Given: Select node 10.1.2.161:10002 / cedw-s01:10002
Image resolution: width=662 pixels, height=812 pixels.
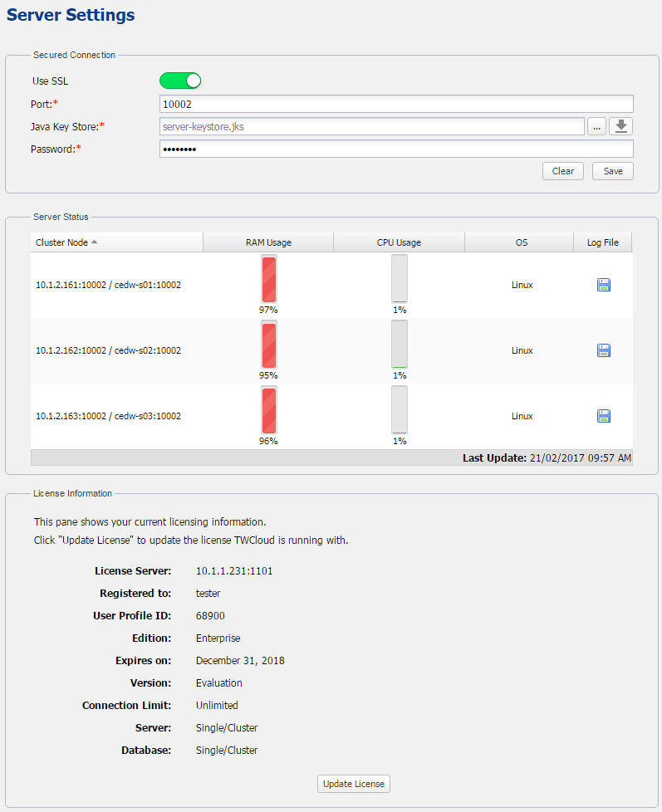Looking at the screenshot, I should click(x=108, y=285).
